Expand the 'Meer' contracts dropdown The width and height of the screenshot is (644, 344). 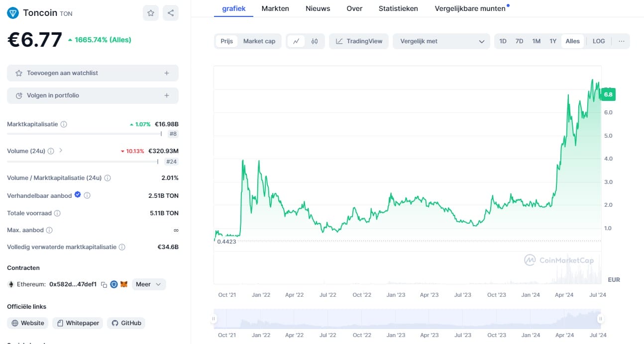(x=149, y=284)
